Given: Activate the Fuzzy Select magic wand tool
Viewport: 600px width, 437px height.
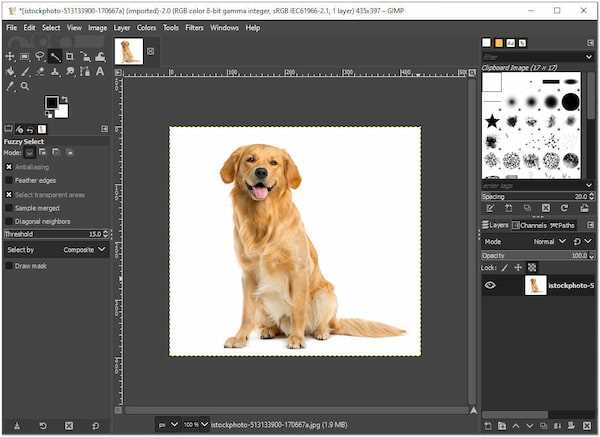Looking at the screenshot, I should [x=55, y=57].
